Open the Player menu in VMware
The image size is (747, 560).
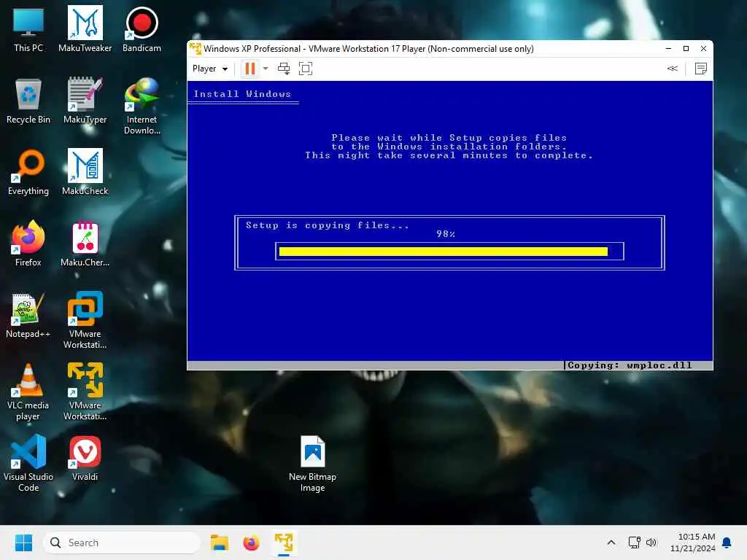point(210,69)
